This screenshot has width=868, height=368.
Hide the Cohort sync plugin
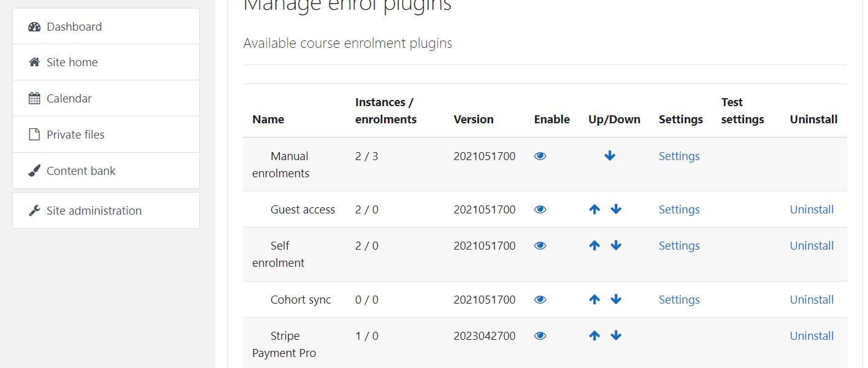click(540, 300)
